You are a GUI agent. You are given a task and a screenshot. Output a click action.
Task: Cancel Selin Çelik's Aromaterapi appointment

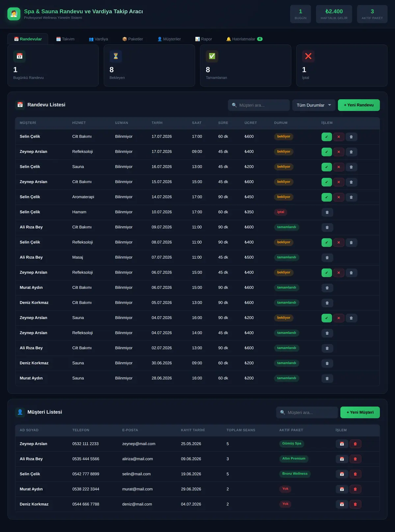tap(339, 197)
